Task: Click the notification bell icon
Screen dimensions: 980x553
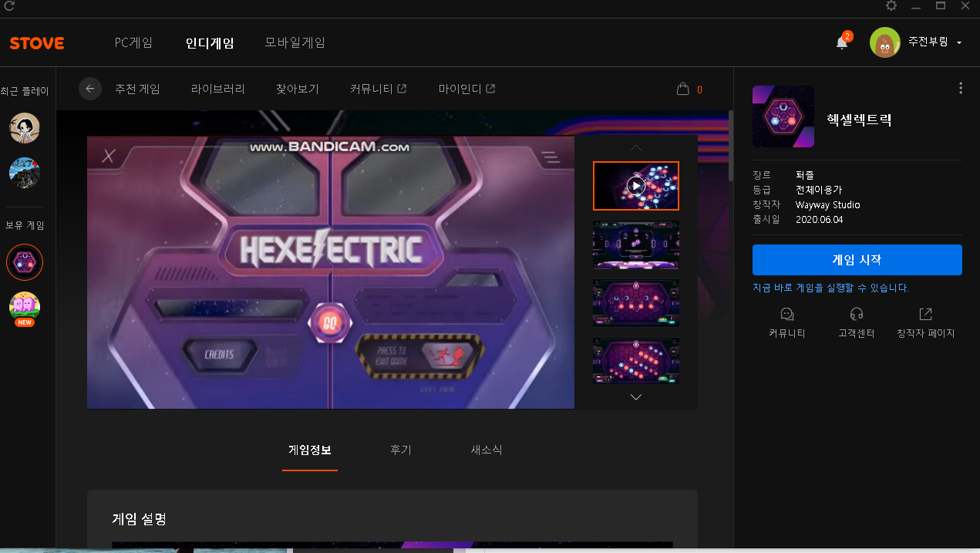Action: [x=842, y=42]
